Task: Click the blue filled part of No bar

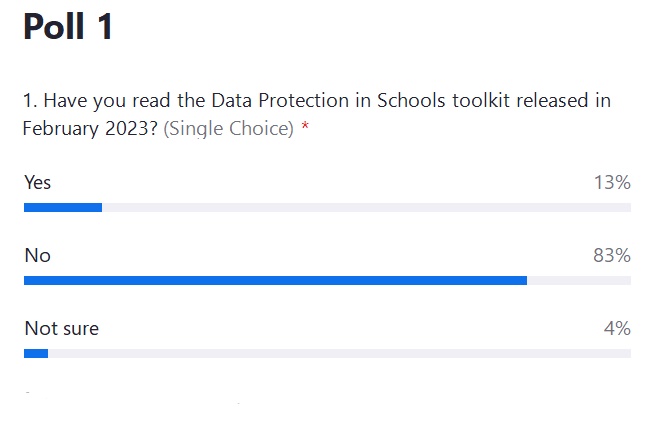Action: click(x=276, y=280)
